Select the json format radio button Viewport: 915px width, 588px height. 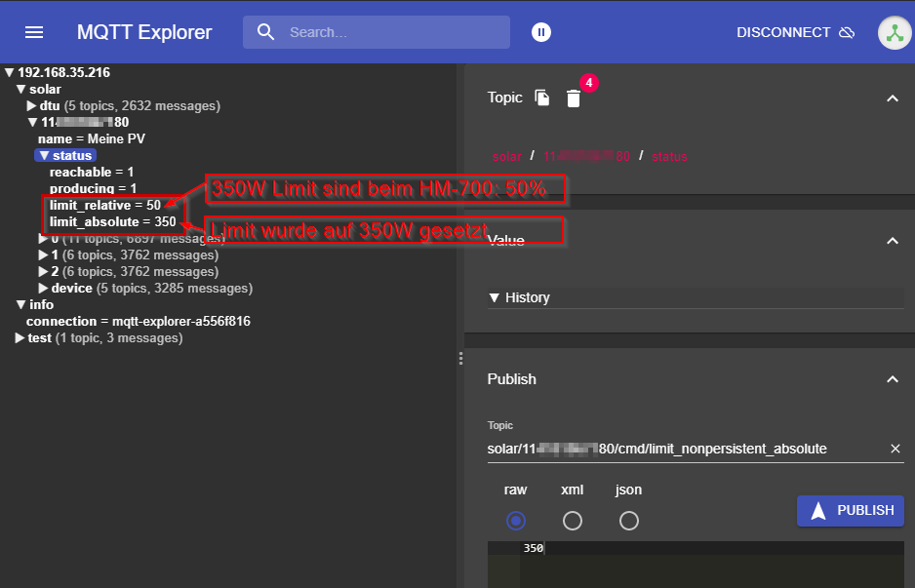pos(628,521)
